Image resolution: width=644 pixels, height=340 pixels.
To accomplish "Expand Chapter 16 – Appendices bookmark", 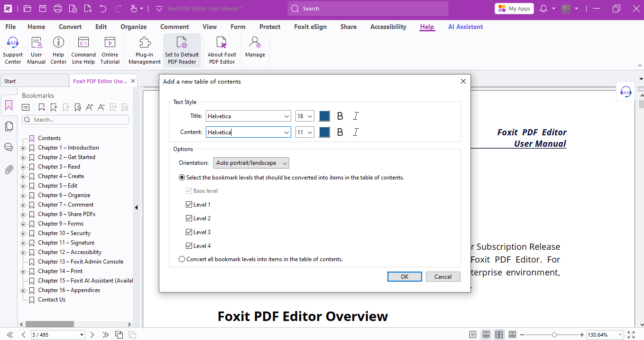I will click(23, 290).
